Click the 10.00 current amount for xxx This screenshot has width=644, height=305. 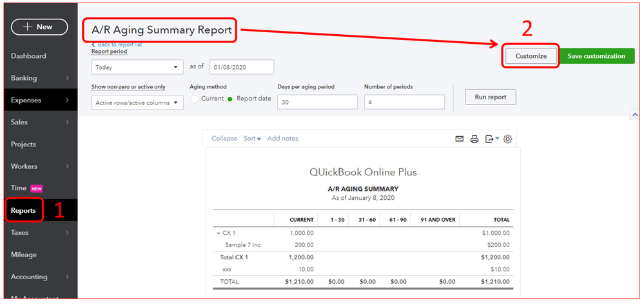point(306,270)
